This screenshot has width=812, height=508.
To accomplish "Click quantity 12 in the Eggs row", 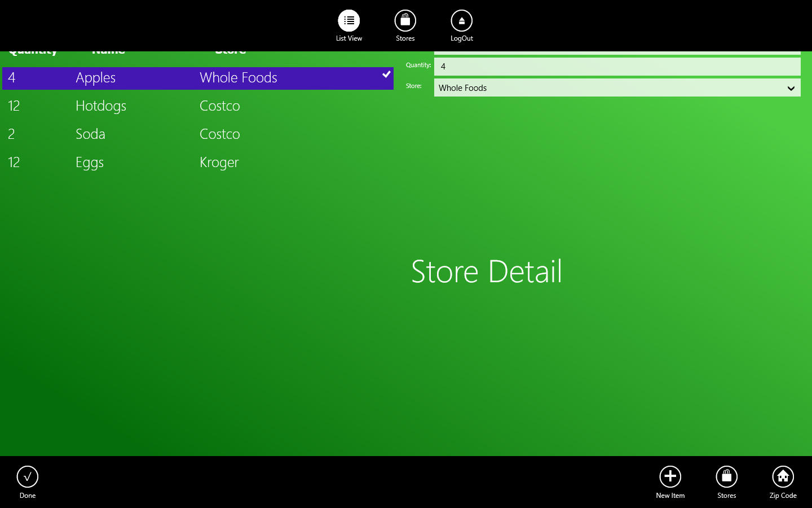I will coord(14,163).
